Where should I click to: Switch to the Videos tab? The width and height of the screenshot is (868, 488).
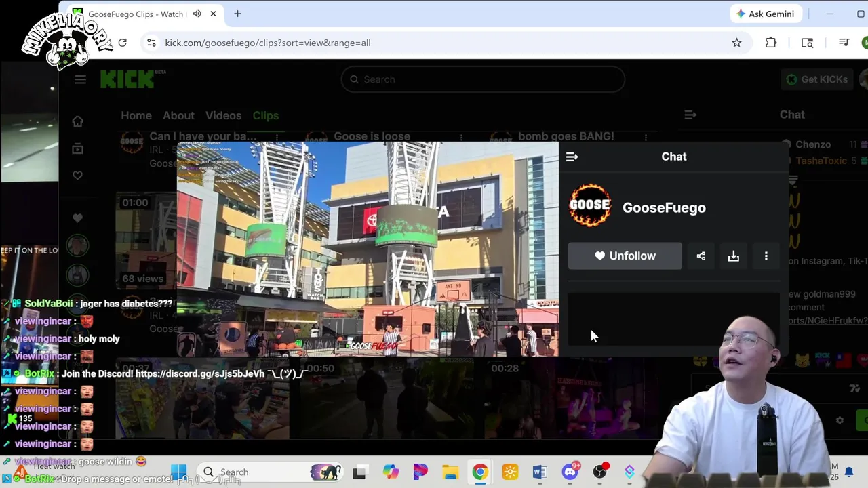pos(223,115)
